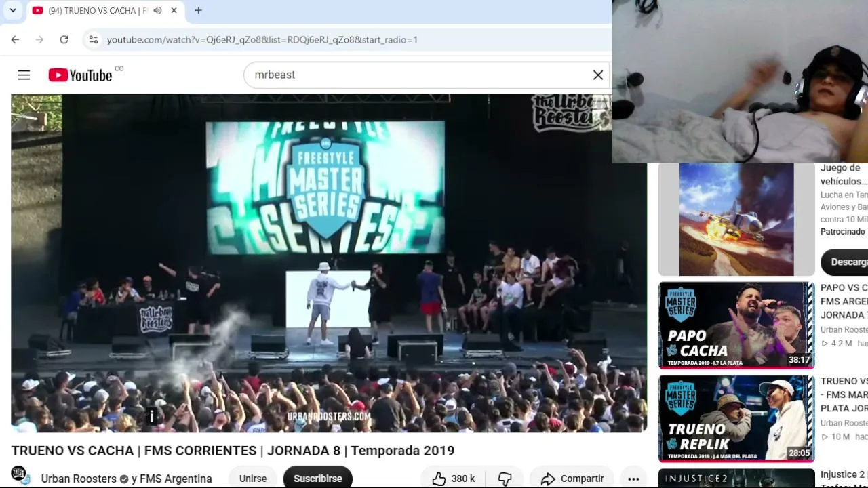This screenshot has height=488, width=868.
Task: Open the TRUENO VS REPLIK video thumbnail
Action: click(736, 419)
